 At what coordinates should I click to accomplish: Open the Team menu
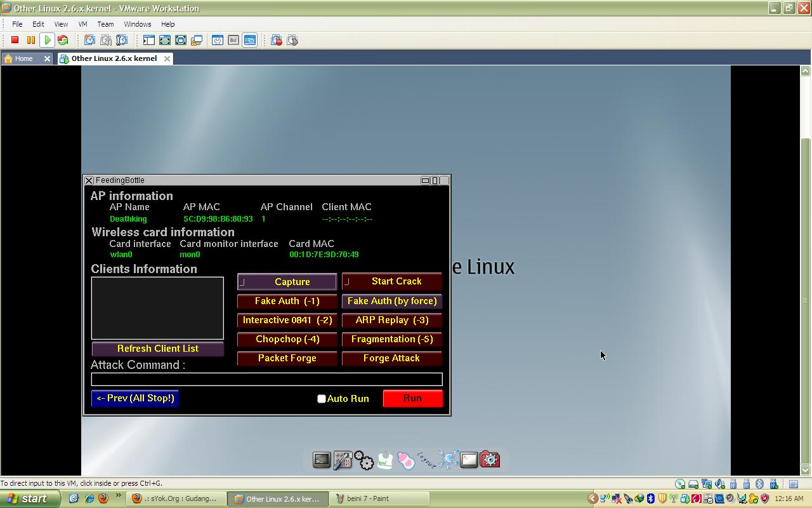click(x=105, y=24)
